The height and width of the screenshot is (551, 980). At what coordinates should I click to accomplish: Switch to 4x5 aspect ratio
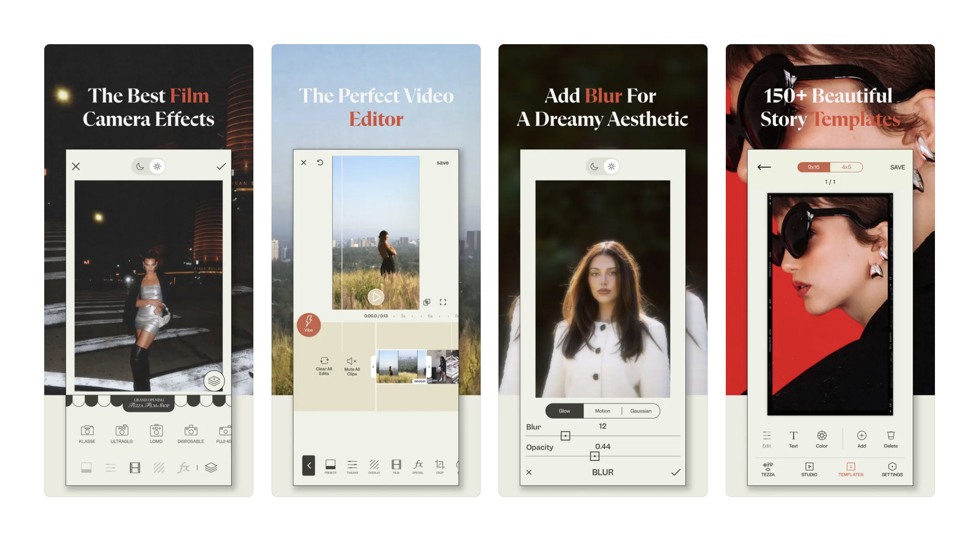point(847,166)
